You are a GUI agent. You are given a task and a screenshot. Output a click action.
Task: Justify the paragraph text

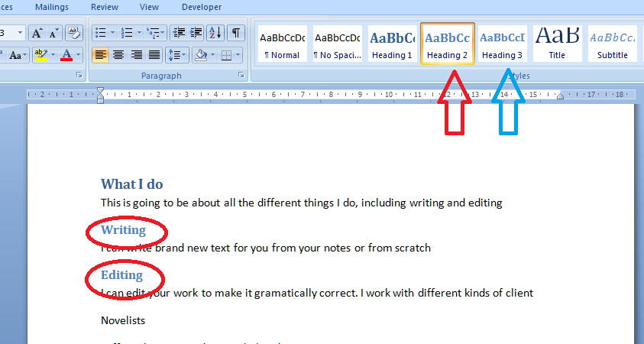(154, 55)
